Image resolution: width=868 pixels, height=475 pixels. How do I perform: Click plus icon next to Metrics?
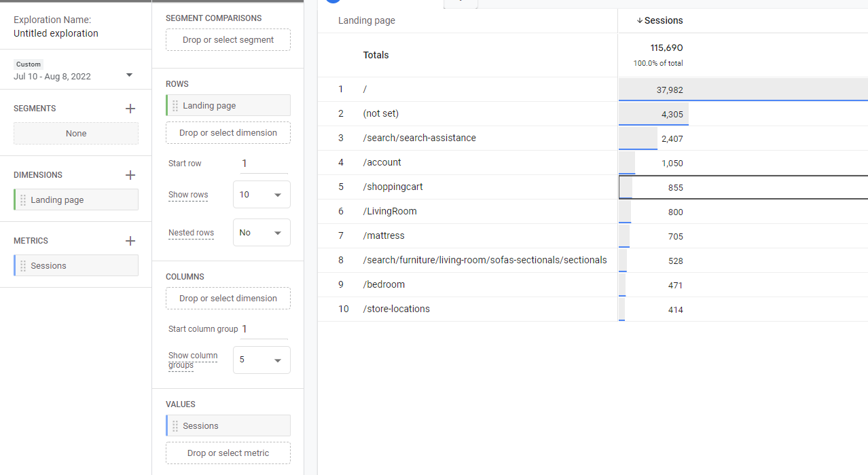[130, 241]
